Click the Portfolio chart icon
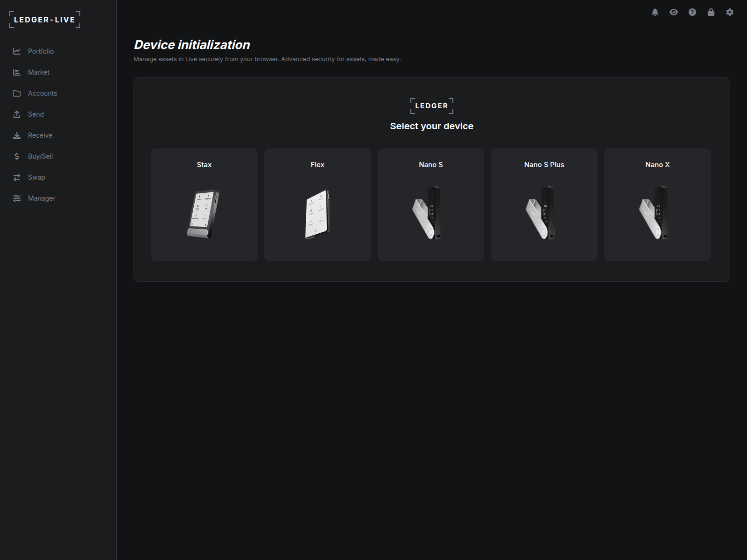Screen dimensions: 747x560 (17, 51)
